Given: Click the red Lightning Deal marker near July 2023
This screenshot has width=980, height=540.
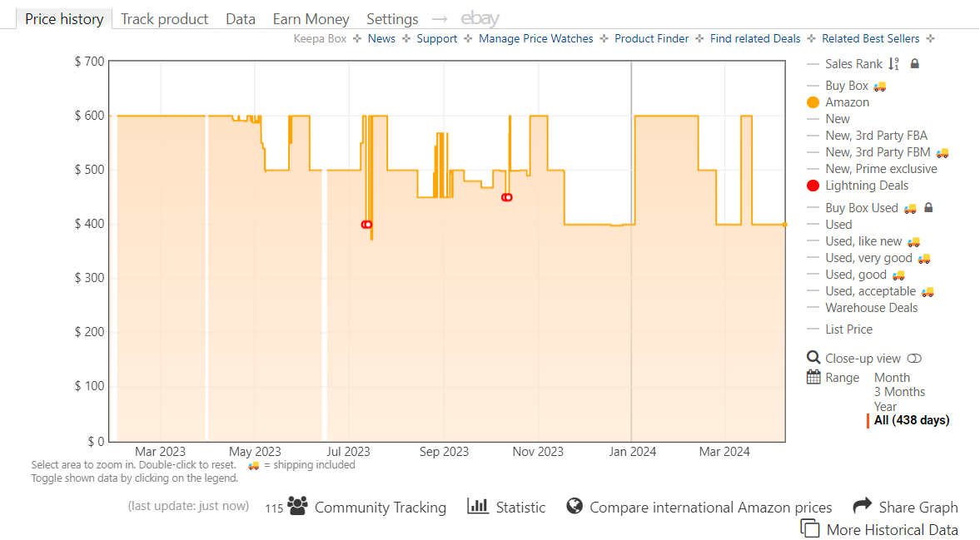Looking at the screenshot, I should click(366, 224).
